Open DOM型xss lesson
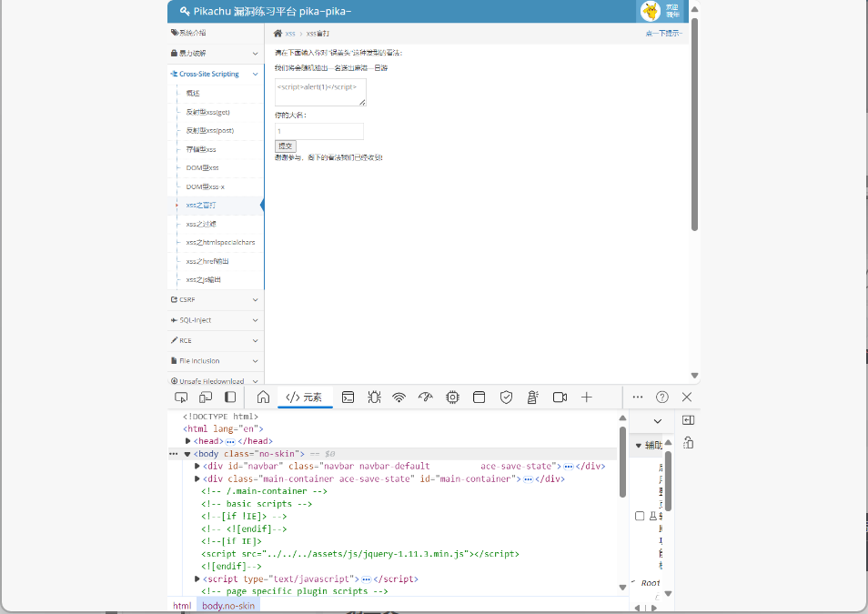 point(202,167)
